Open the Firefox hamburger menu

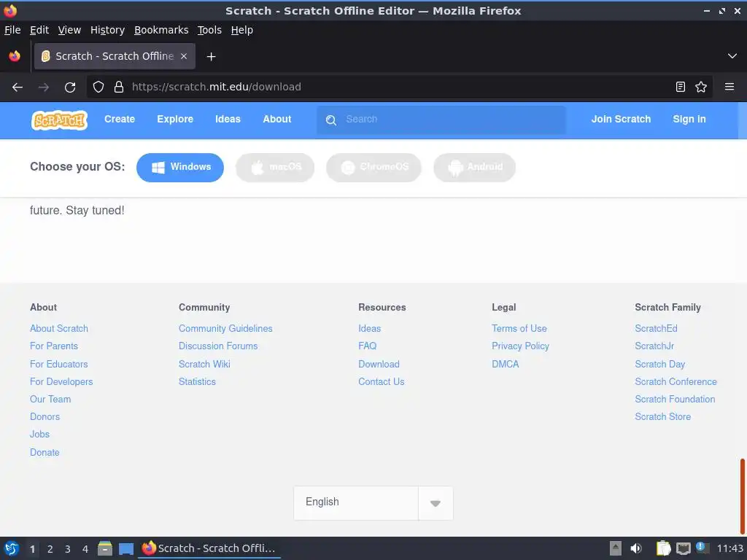[x=729, y=87]
